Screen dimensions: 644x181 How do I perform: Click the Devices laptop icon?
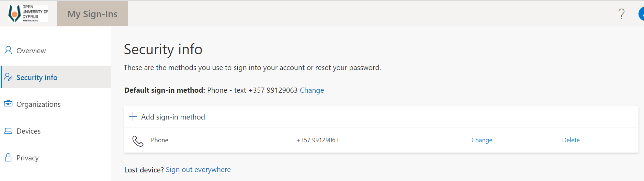pyautogui.click(x=8, y=131)
